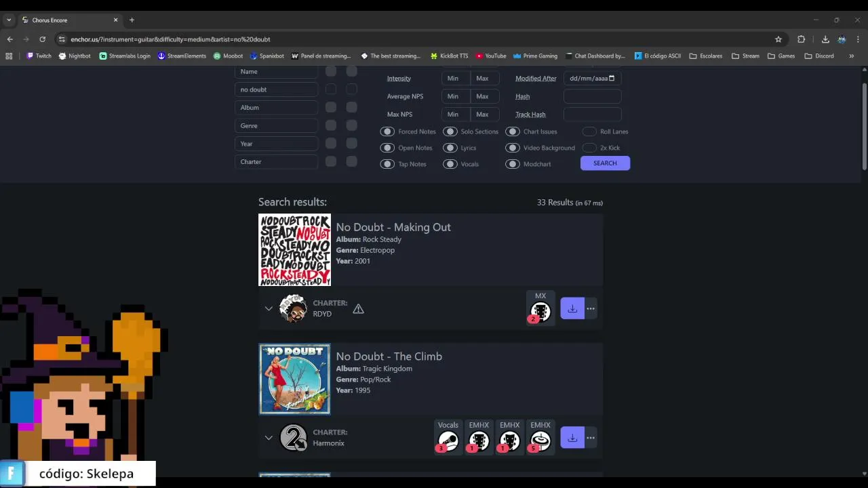Click the Average NPS Max field

(x=485, y=96)
